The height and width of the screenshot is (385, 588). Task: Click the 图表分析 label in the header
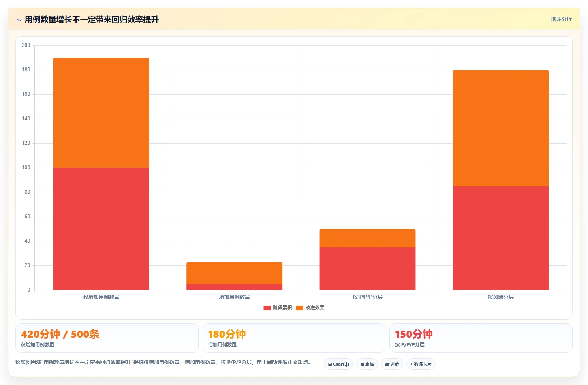[x=561, y=19]
